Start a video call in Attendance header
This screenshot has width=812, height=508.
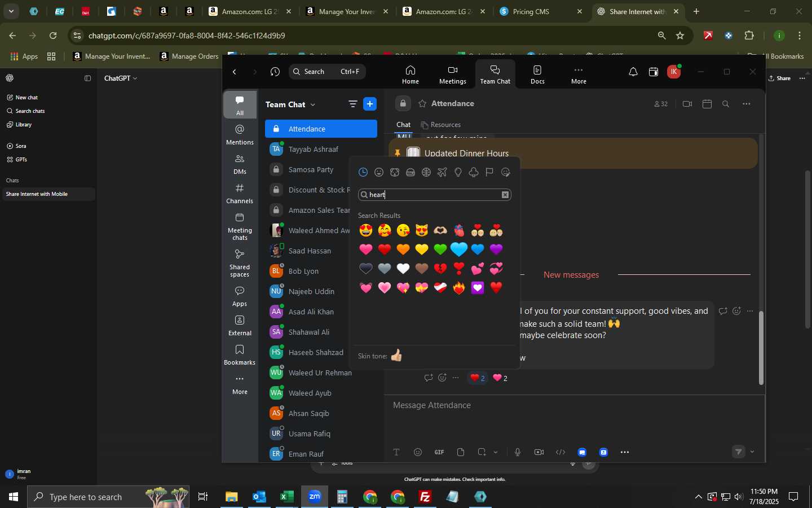[687, 104]
